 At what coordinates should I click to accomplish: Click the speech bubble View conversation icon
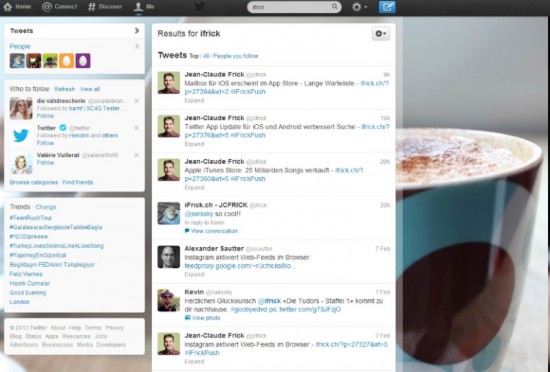tap(187, 231)
